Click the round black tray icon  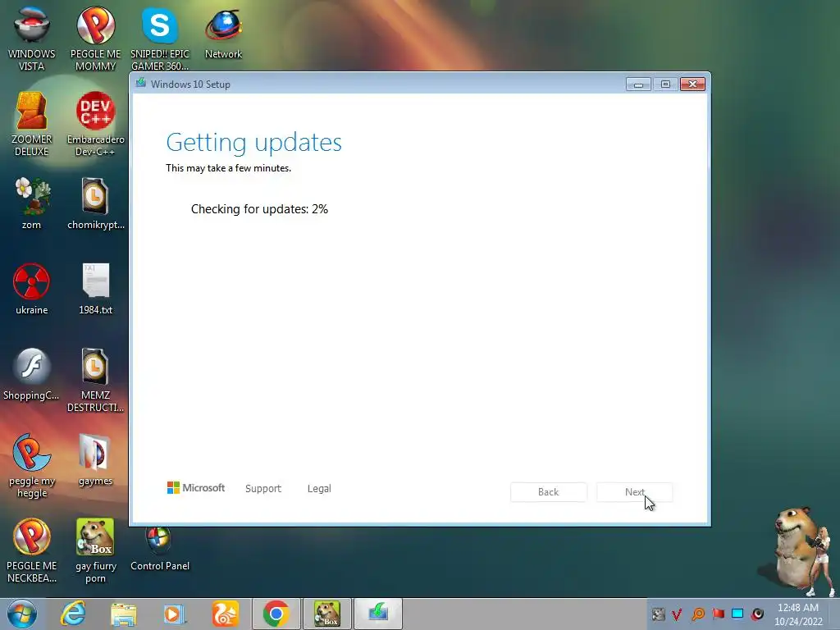(757, 614)
